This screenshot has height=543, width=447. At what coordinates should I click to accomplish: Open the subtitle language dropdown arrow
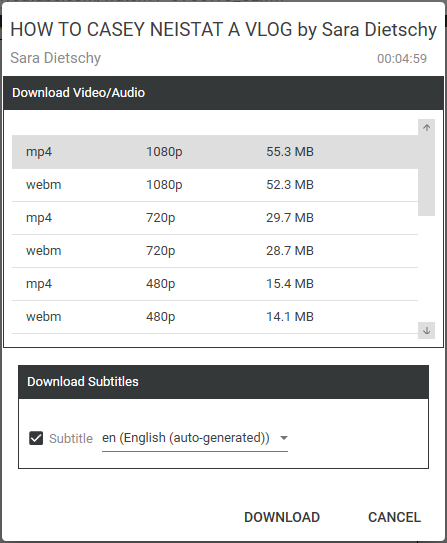tap(284, 438)
